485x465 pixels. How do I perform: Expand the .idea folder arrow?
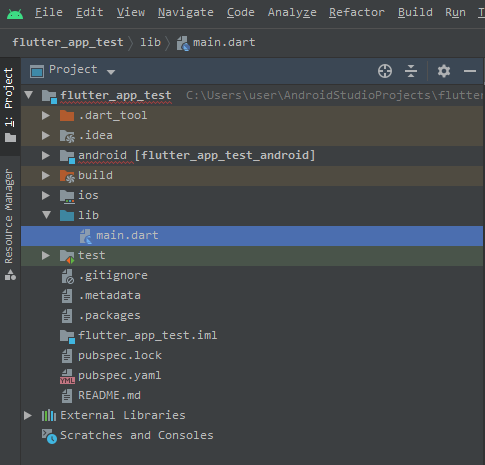(46, 135)
